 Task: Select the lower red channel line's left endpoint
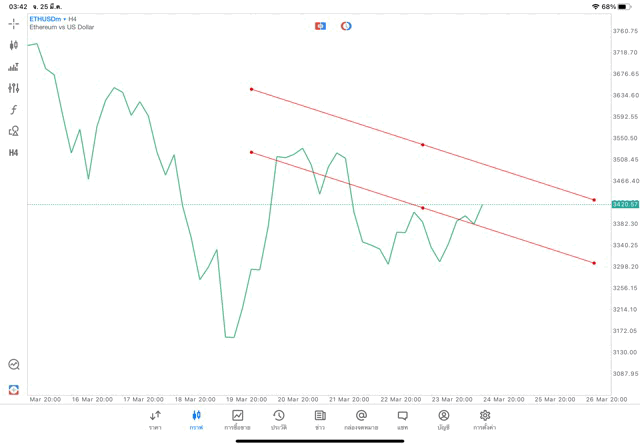point(251,152)
